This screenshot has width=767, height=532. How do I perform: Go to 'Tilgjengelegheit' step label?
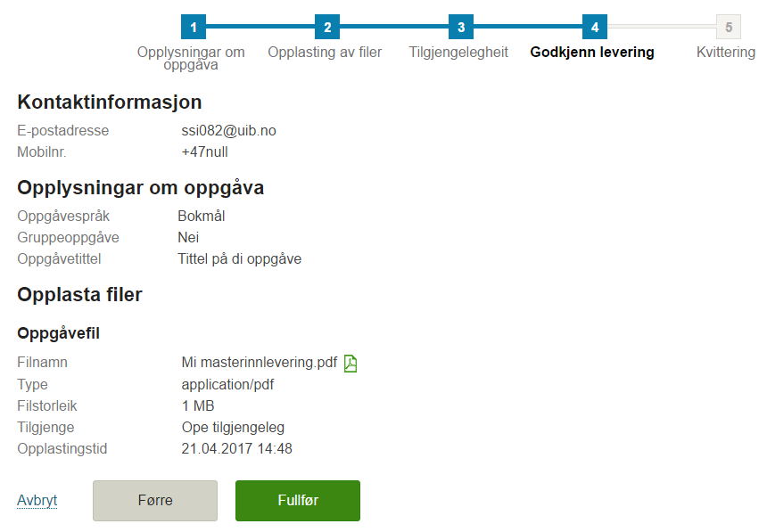[x=458, y=52]
